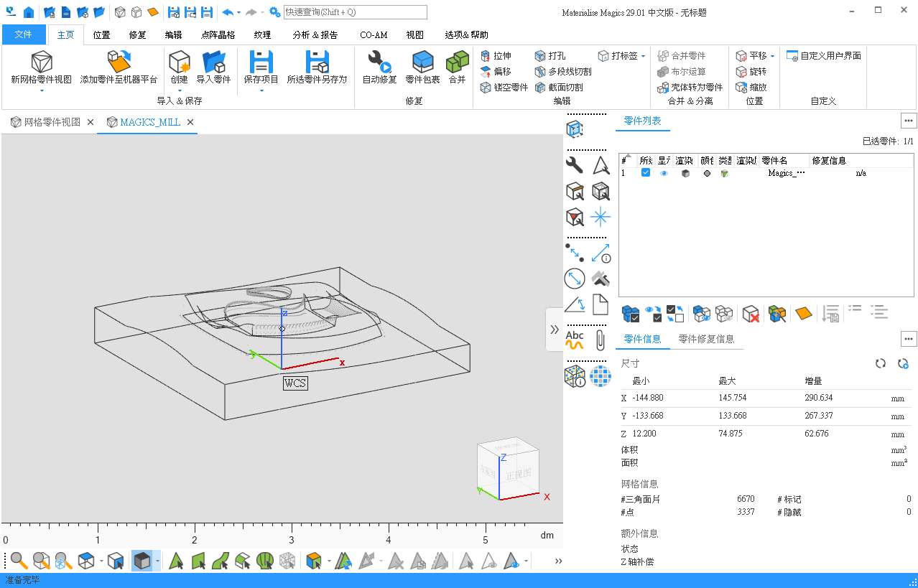This screenshot has height=588, width=918.
Task: Click the 快速查询 quick search field
Action: [355, 12]
